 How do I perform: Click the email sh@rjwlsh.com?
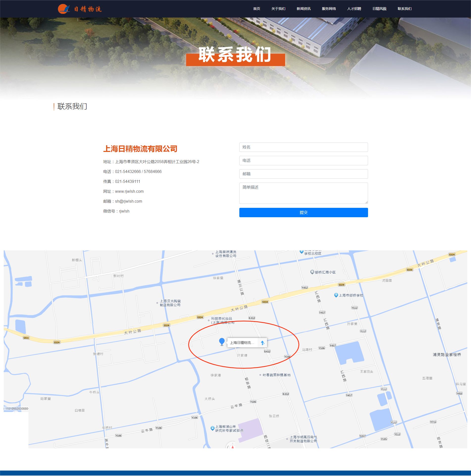pos(128,201)
